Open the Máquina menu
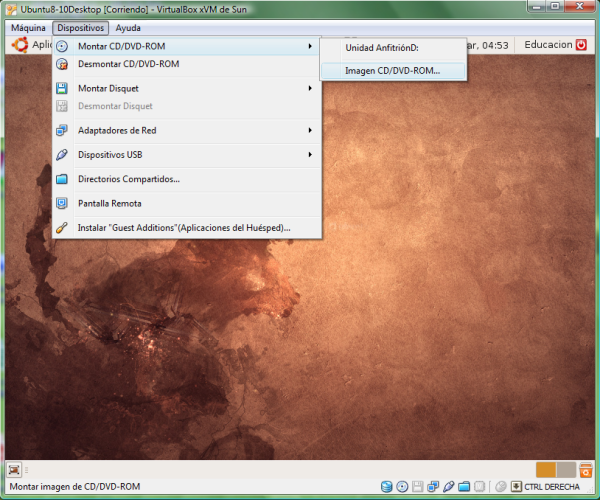The width and height of the screenshot is (600, 500). (x=28, y=28)
